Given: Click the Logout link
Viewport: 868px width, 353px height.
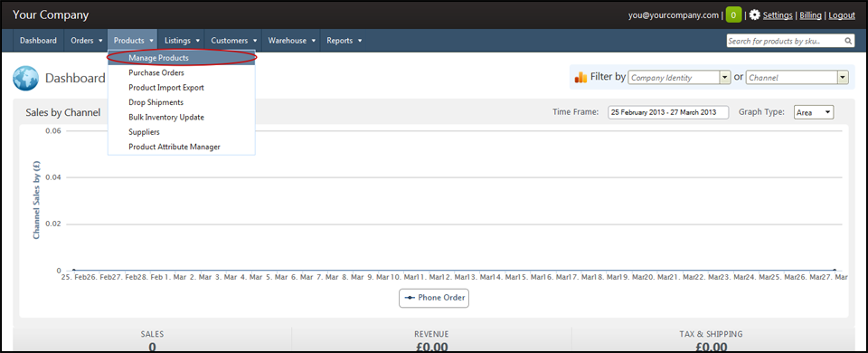Looking at the screenshot, I should [x=842, y=15].
